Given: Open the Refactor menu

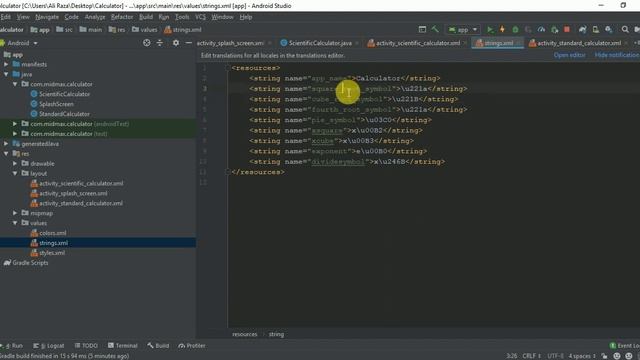Looking at the screenshot, I should pyautogui.click(x=122, y=17).
